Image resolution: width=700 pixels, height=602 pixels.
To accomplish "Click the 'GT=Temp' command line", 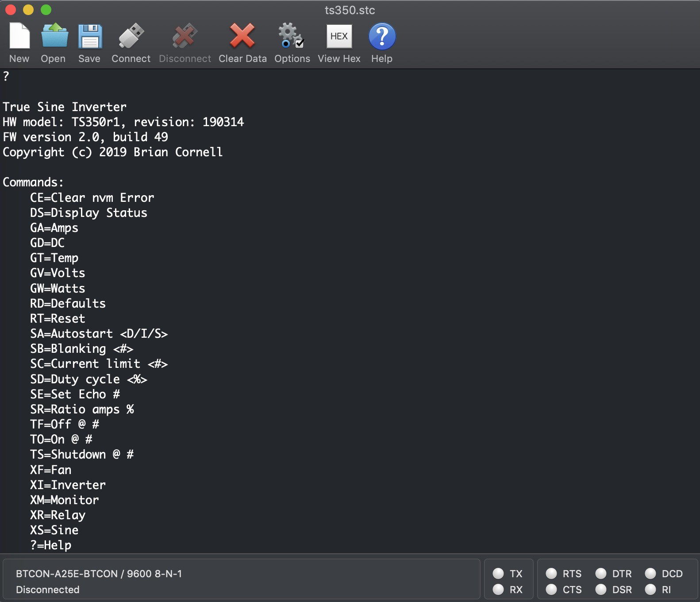I will pyautogui.click(x=54, y=258).
